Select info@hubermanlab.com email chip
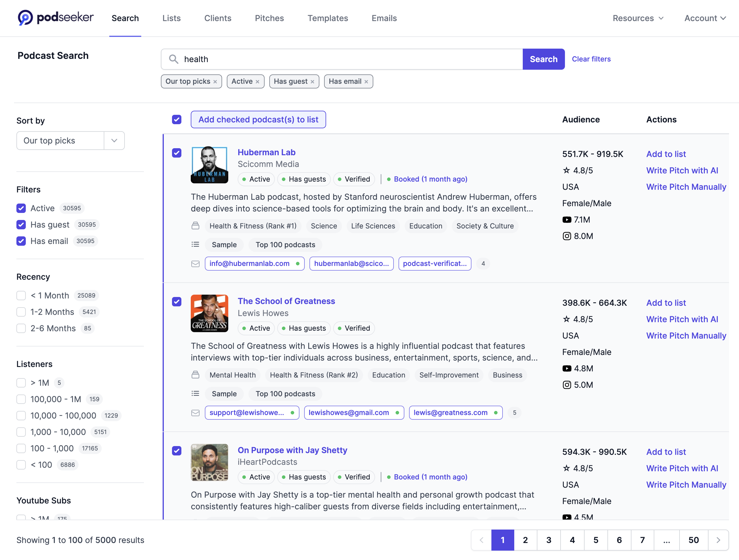739x560 pixels. (255, 264)
